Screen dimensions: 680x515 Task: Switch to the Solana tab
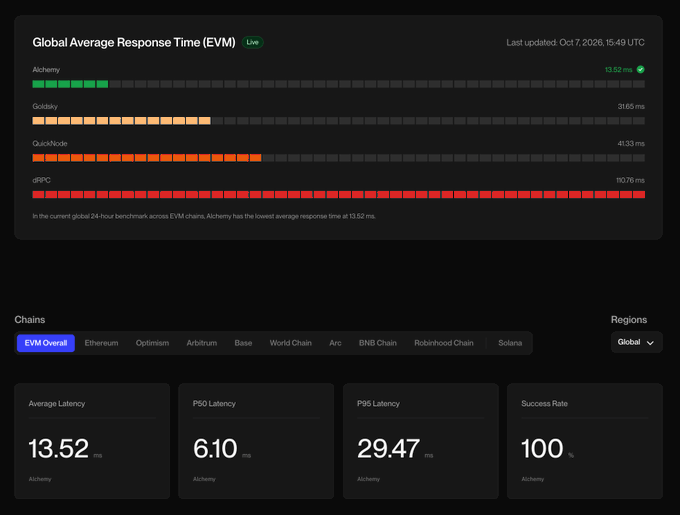coord(510,343)
